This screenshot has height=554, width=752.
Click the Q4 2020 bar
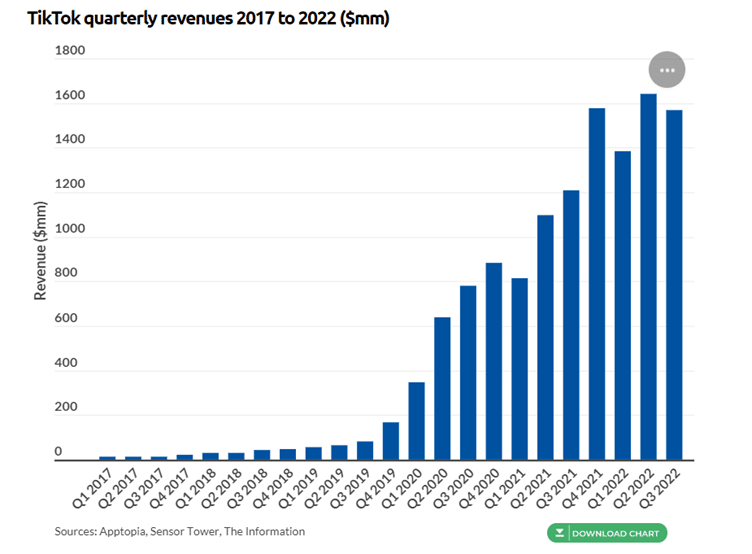[493, 361]
